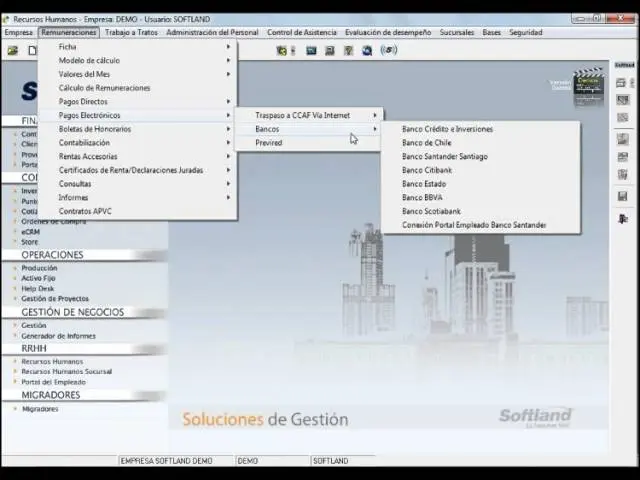The height and width of the screenshot is (480, 640).
Task: Open the Seguridad menu
Action: (526, 32)
